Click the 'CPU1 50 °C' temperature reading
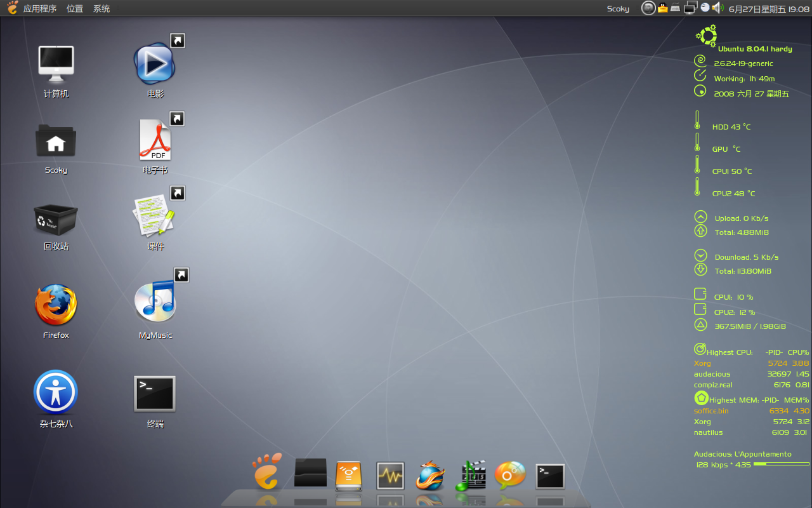 [x=732, y=171]
